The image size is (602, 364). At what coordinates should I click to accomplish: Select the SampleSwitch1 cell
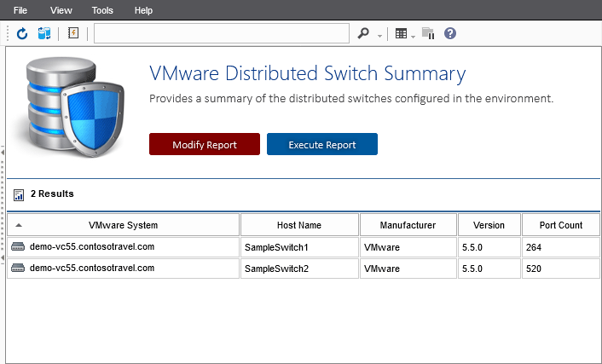[x=299, y=247]
